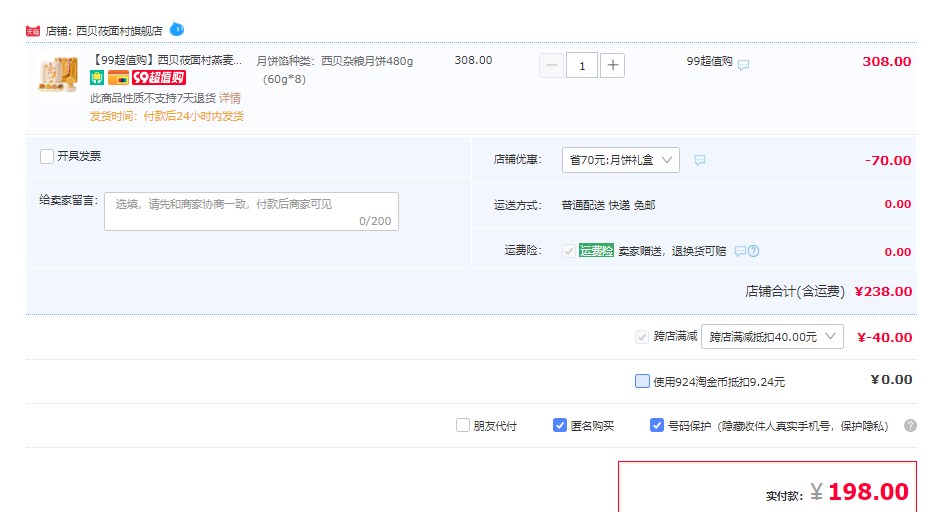943x512 pixels.
Task: Click the Tmall store logo icon
Action: (32, 31)
